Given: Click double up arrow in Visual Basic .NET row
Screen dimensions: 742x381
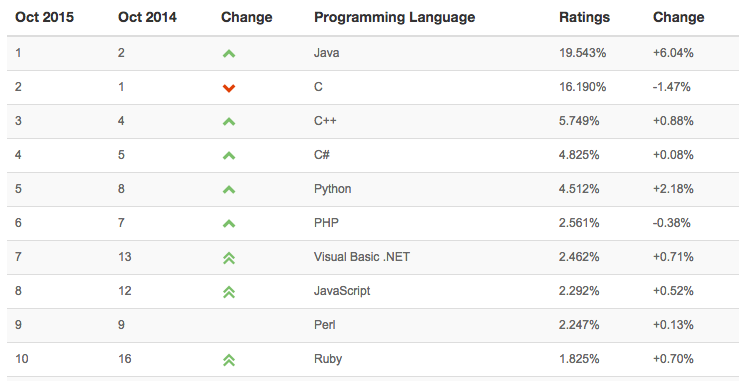Looking at the screenshot, I should (x=229, y=258).
